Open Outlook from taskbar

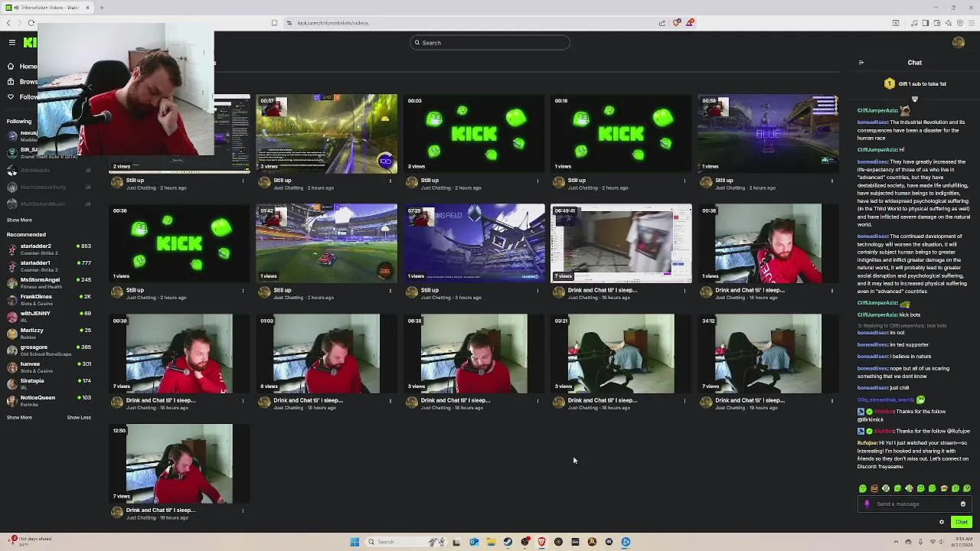tap(473, 542)
